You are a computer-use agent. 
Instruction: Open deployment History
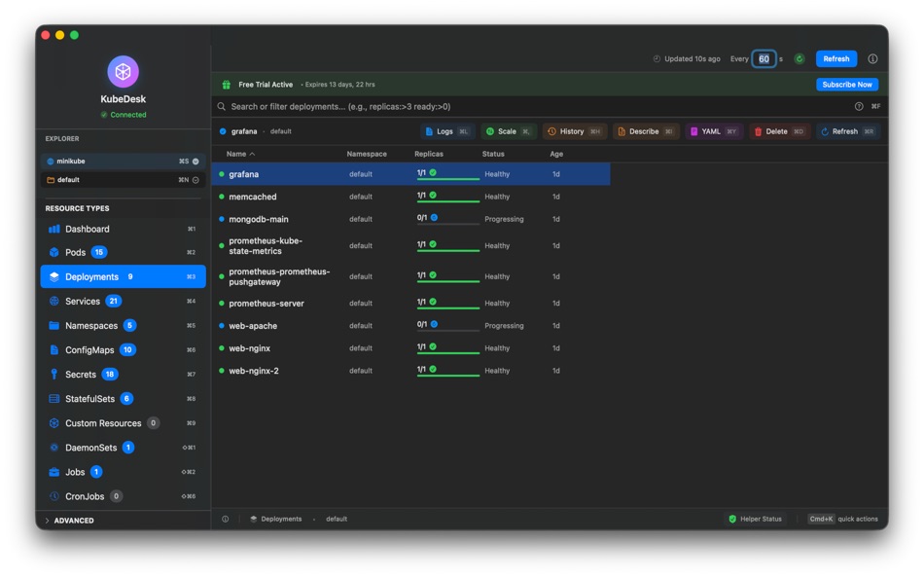575,131
